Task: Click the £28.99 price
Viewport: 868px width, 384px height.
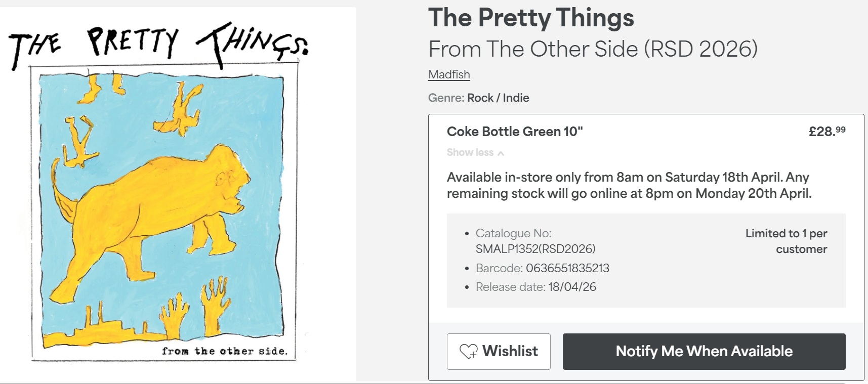Action: point(826,132)
